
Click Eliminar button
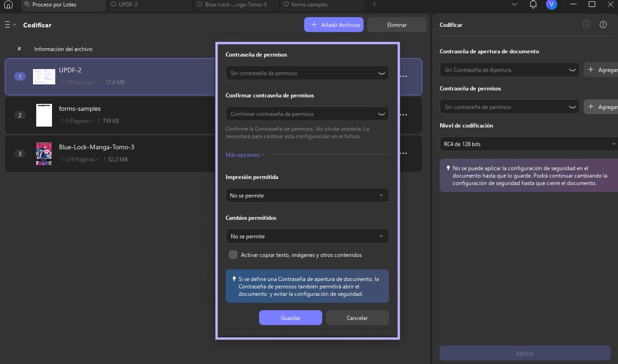(x=397, y=25)
